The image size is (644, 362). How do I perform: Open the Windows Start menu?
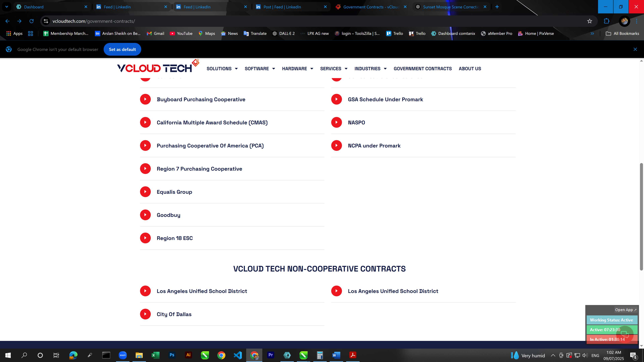[8, 355]
